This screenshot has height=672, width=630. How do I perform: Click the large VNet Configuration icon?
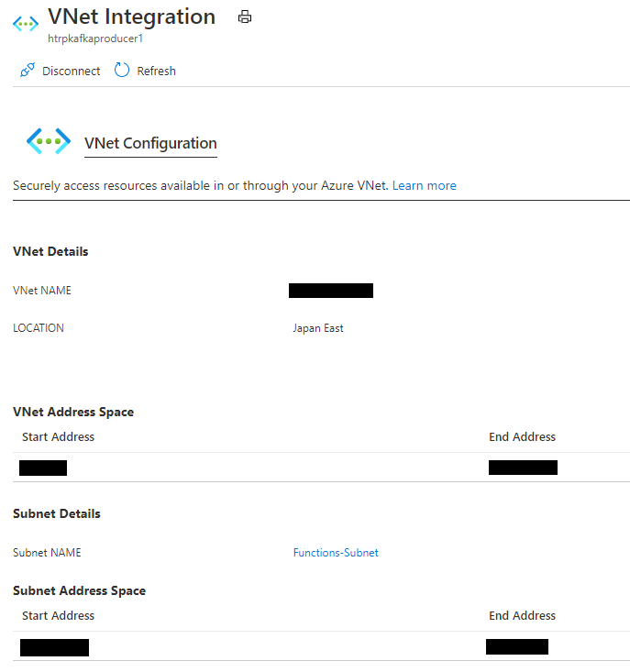[49, 141]
